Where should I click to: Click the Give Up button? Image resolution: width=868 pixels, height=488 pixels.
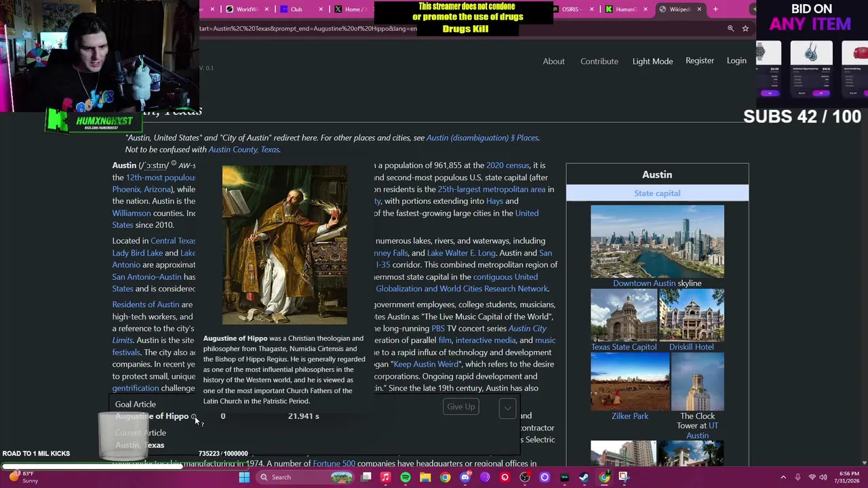[461, 407]
